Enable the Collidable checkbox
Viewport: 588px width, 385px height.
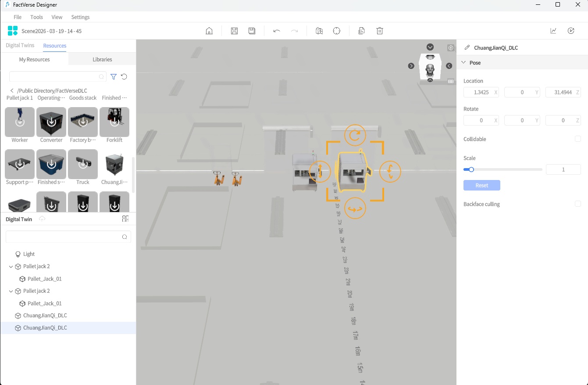578,139
